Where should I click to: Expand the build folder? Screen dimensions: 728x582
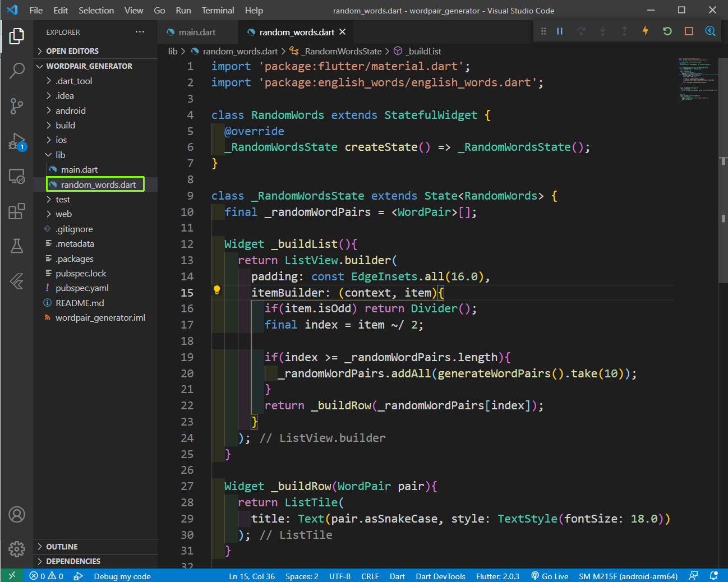coord(95,125)
